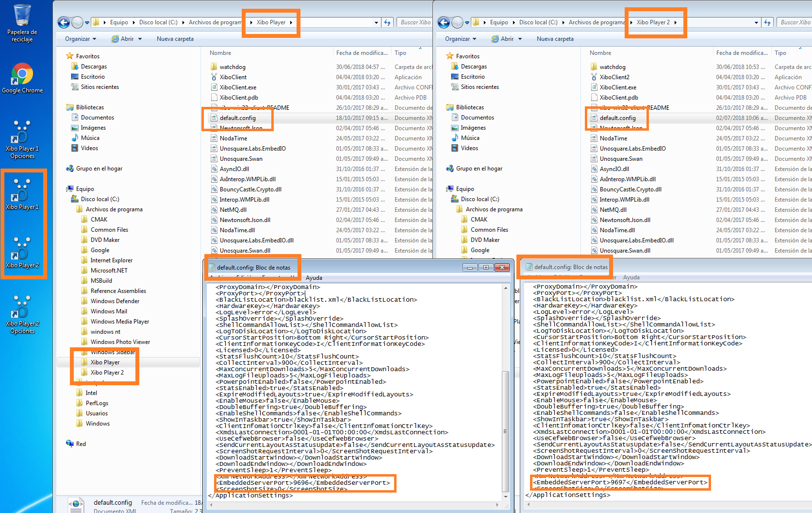Select Xibo Player 2 folder in left tree
Screen dimensions: 812x513
point(107,373)
